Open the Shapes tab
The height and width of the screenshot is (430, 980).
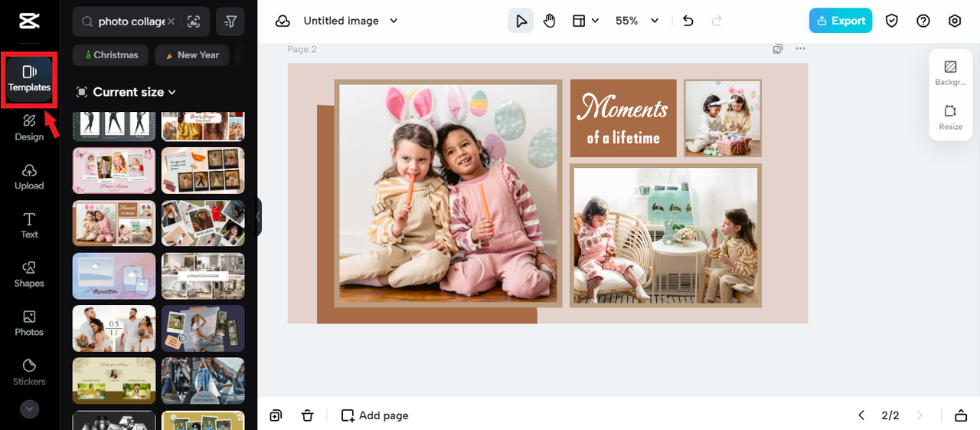pos(29,274)
